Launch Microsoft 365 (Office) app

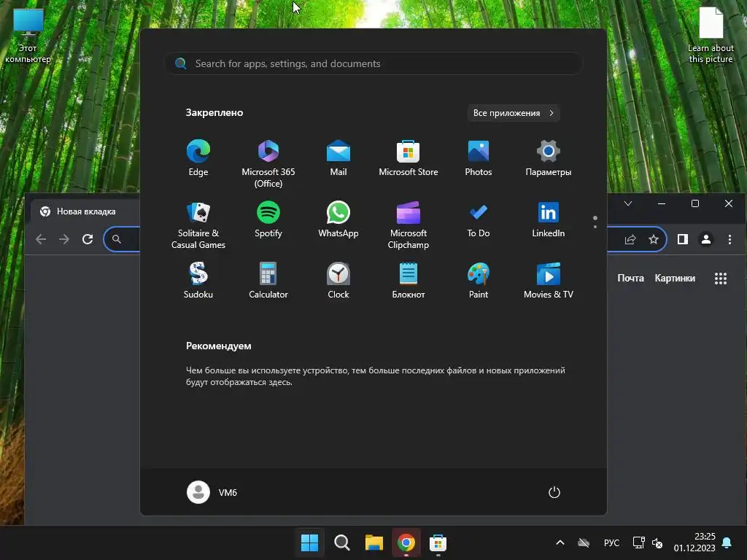point(268,163)
